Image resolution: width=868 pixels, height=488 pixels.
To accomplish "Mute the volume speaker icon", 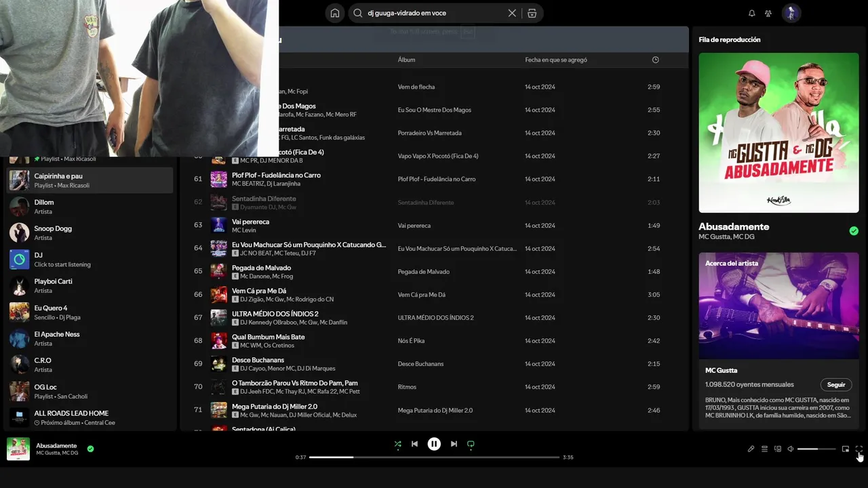I will click(791, 449).
